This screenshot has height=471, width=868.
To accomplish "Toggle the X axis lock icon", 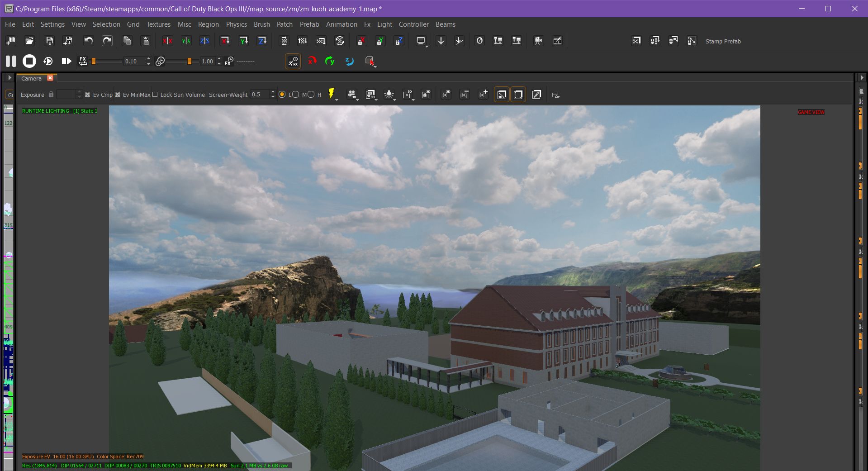I will point(361,41).
